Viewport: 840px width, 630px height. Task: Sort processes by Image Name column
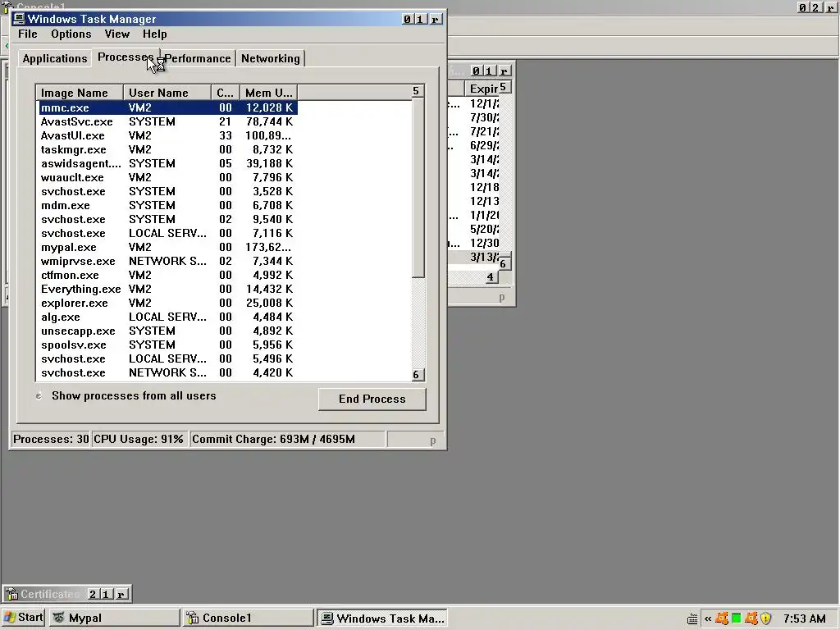coord(80,93)
